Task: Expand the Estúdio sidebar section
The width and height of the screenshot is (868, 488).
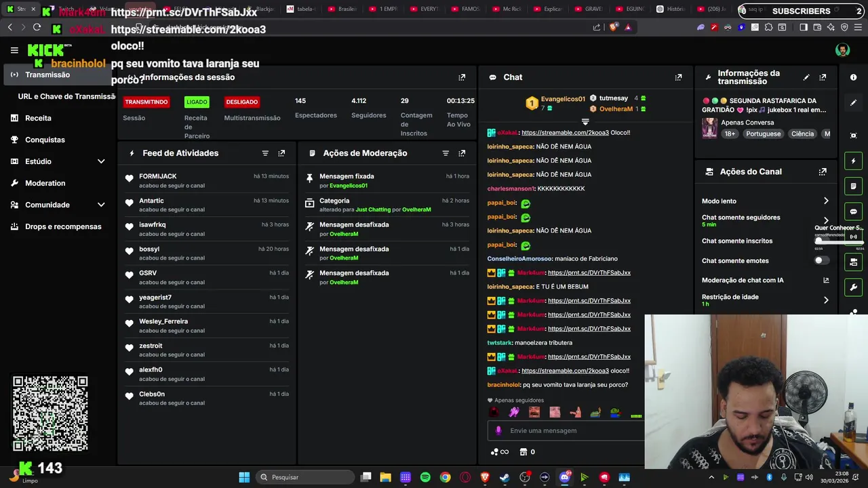Action: (101, 161)
